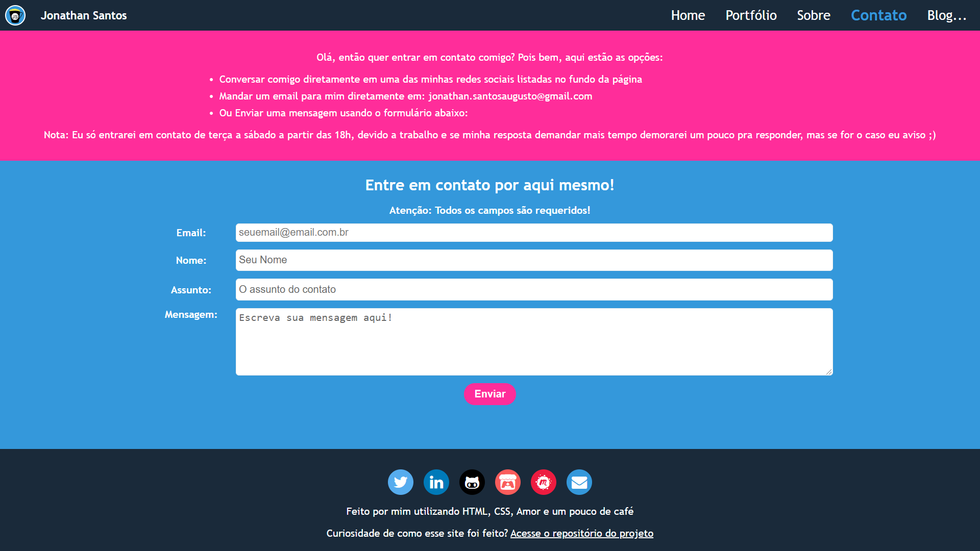Click the Email input field
This screenshot has width=980, height=551.
pos(534,232)
